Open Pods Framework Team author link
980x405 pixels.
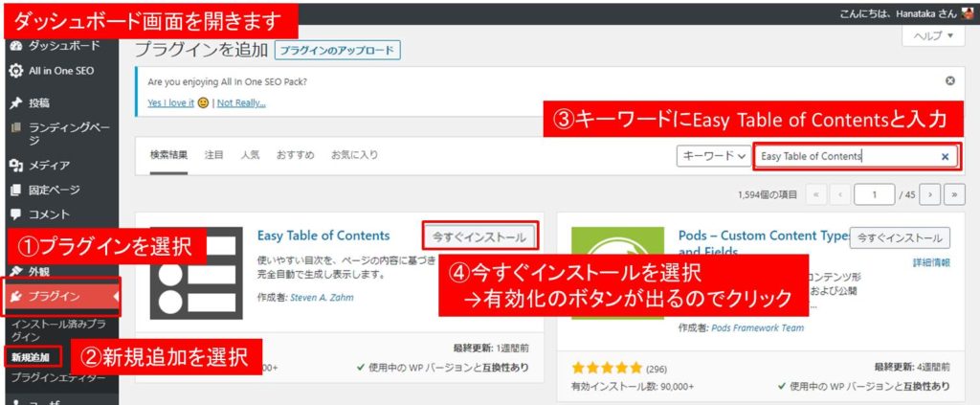(x=758, y=327)
